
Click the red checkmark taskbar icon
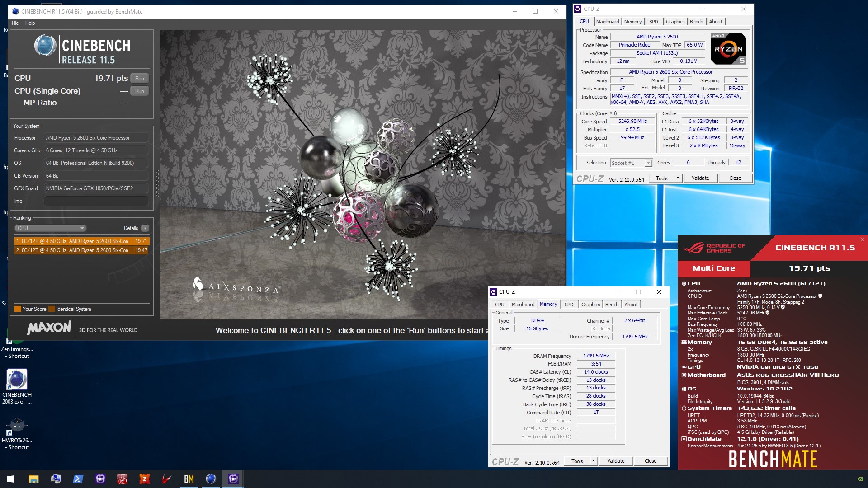(x=166, y=479)
